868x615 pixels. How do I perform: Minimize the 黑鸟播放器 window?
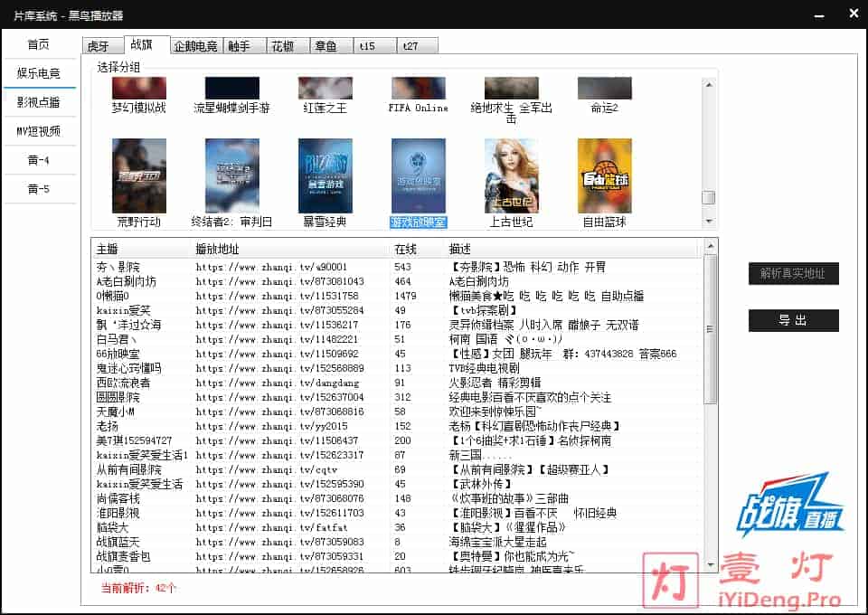(820, 15)
